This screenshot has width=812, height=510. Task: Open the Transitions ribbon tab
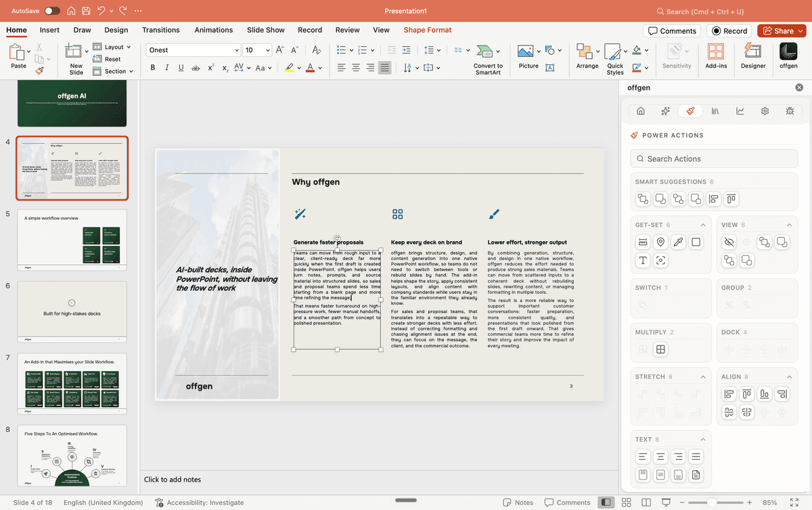click(x=161, y=30)
